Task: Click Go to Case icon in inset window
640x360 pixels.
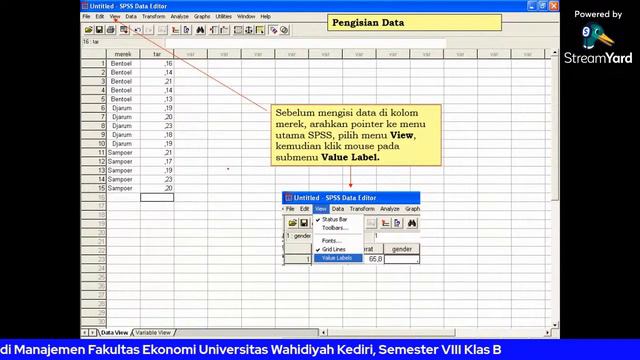Action: tap(385, 223)
